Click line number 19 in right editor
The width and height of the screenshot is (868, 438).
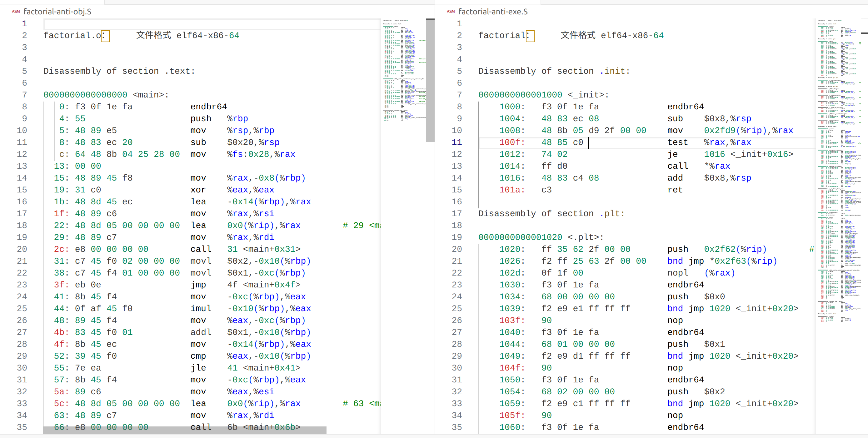(x=456, y=237)
